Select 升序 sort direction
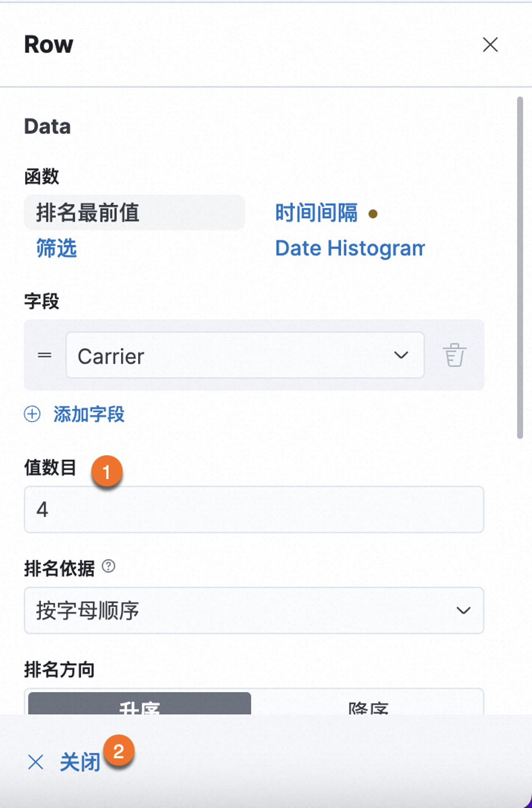This screenshot has height=808, width=532. [x=138, y=708]
